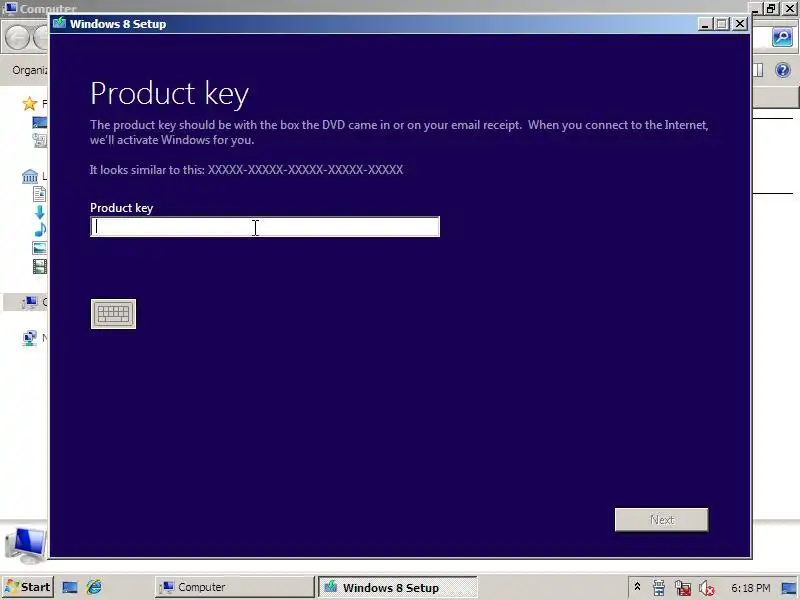800x600 pixels.
Task: Click the safely remove hardware tray icon
Action: (x=659, y=588)
